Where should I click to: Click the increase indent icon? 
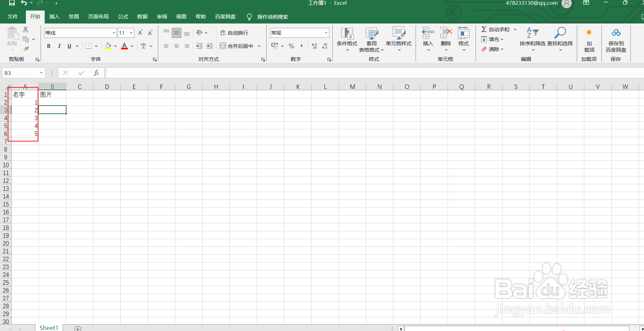pos(210,46)
